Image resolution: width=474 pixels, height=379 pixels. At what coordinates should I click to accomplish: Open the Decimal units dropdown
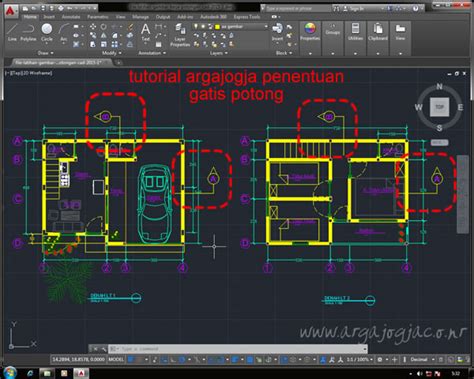point(422,359)
